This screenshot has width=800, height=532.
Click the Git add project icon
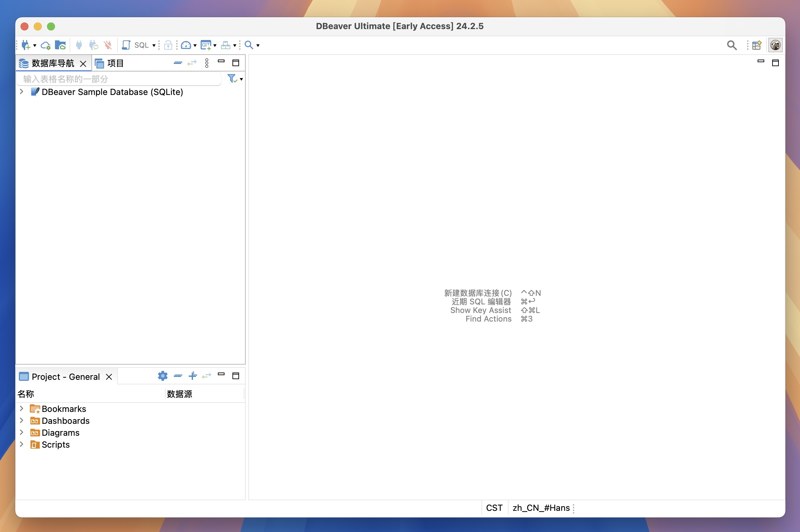pyautogui.click(x=206, y=45)
